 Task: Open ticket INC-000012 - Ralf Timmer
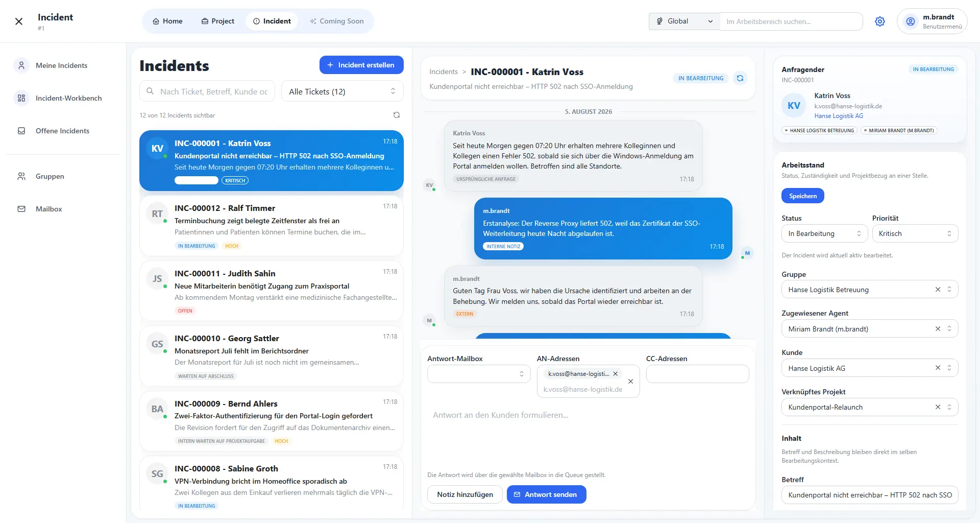click(272, 226)
